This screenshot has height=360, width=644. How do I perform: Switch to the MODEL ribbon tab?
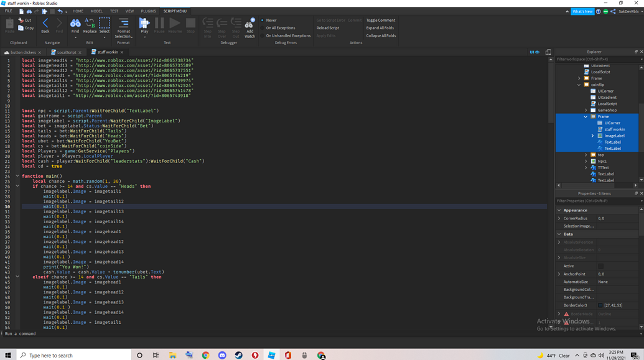(96, 11)
